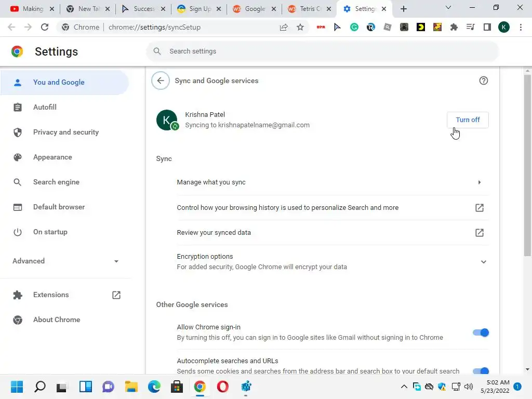Click the profile avatar K in toolbar
Image resolution: width=532 pixels, height=399 pixels.
[x=504, y=27]
